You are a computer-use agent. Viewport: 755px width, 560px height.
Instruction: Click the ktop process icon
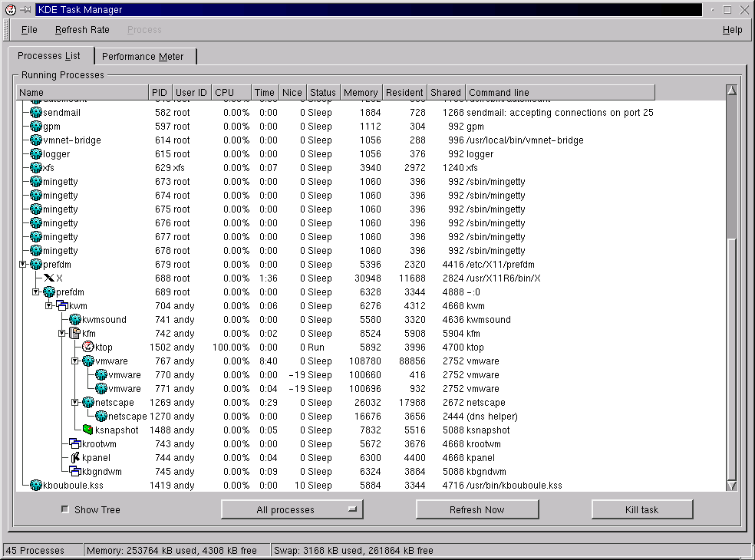[87, 348]
